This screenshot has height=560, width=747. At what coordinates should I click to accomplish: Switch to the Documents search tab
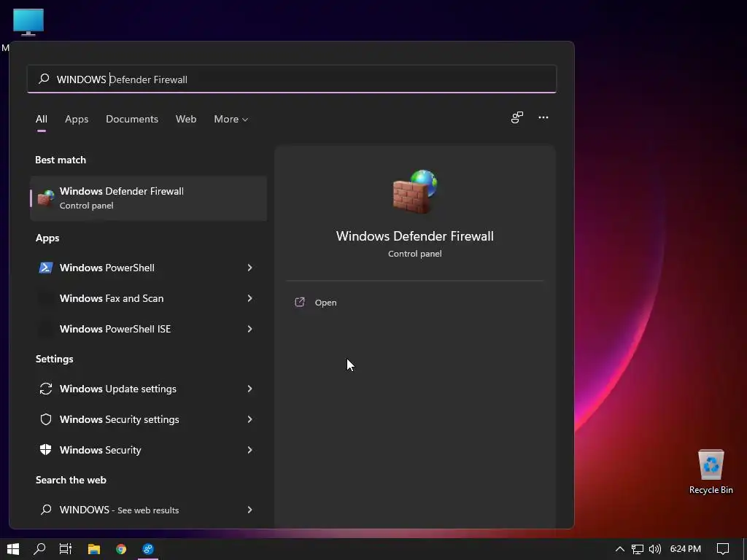point(132,119)
